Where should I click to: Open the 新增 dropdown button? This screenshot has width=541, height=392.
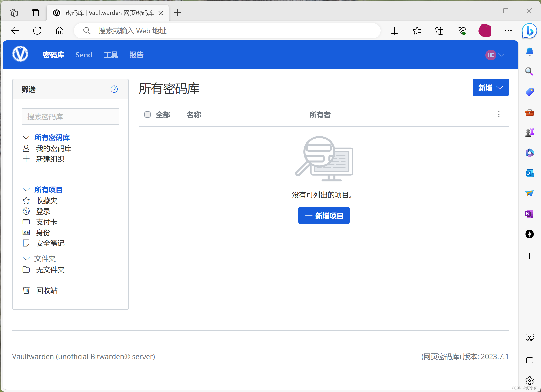click(x=490, y=87)
